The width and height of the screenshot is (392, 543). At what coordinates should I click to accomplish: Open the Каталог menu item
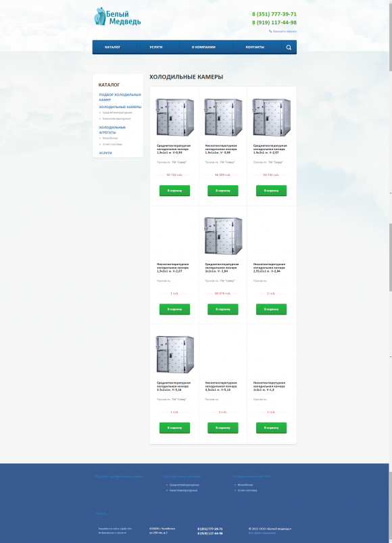coord(112,47)
